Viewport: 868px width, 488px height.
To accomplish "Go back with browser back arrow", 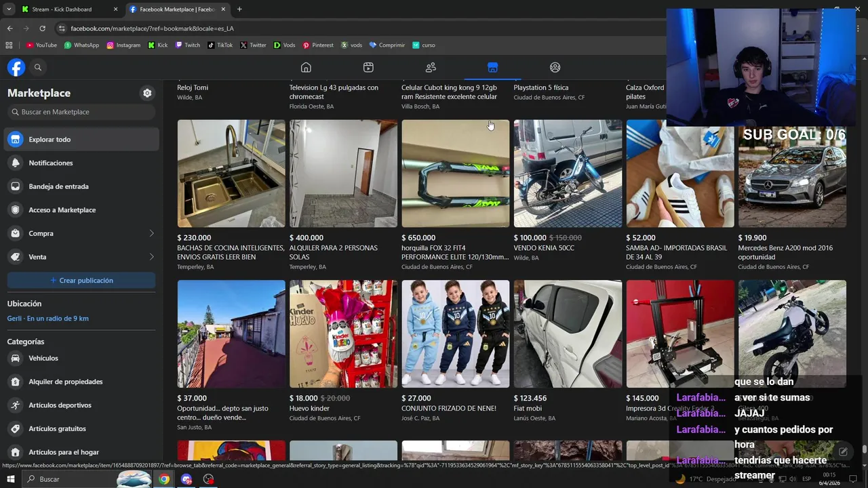I will (x=9, y=28).
